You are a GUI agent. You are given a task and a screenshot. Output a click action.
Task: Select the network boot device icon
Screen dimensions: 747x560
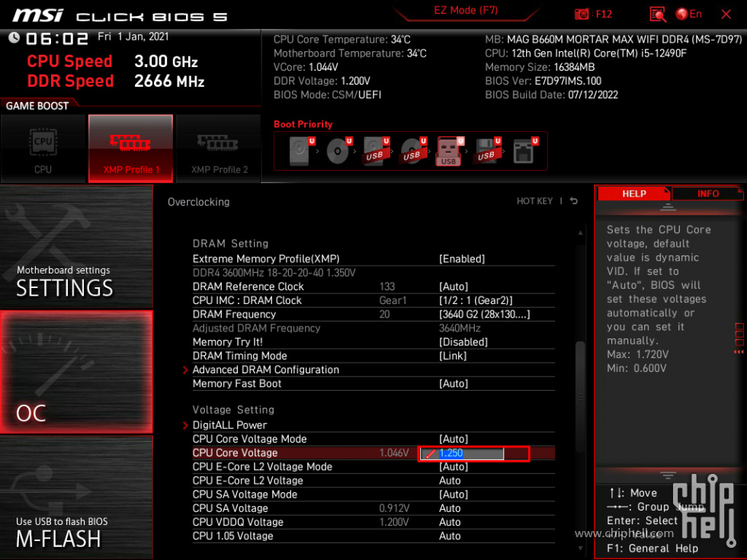click(x=525, y=151)
